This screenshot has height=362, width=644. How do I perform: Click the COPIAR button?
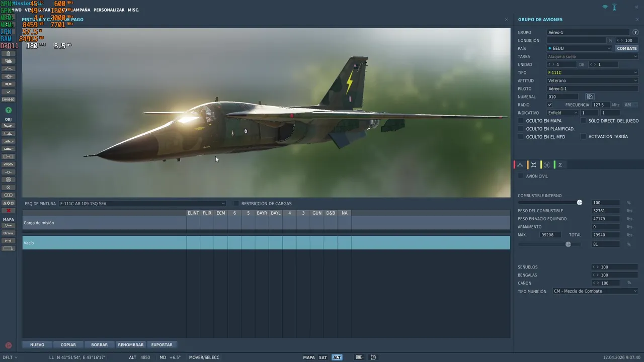click(x=68, y=345)
